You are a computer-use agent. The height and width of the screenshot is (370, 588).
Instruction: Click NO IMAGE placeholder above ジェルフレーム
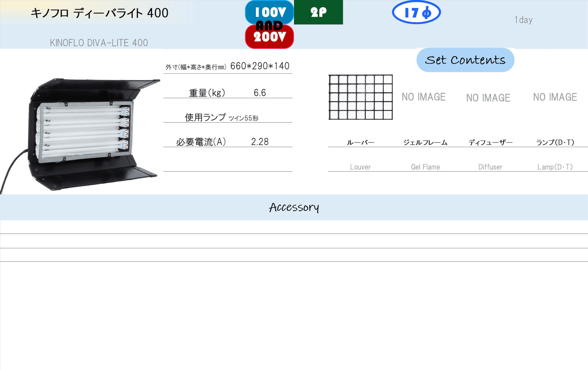point(424,97)
